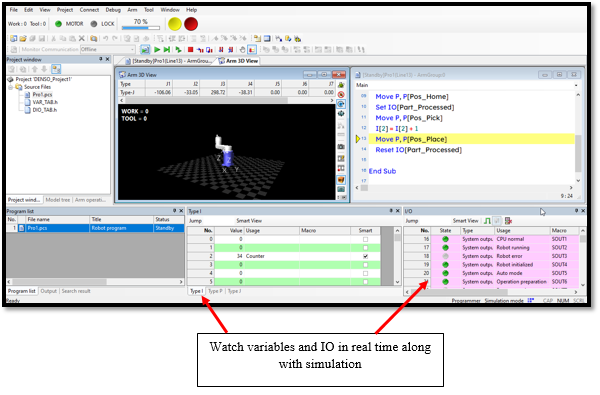Click the red Stop program square icon
Screen dimensions: 600x395
coord(190,49)
